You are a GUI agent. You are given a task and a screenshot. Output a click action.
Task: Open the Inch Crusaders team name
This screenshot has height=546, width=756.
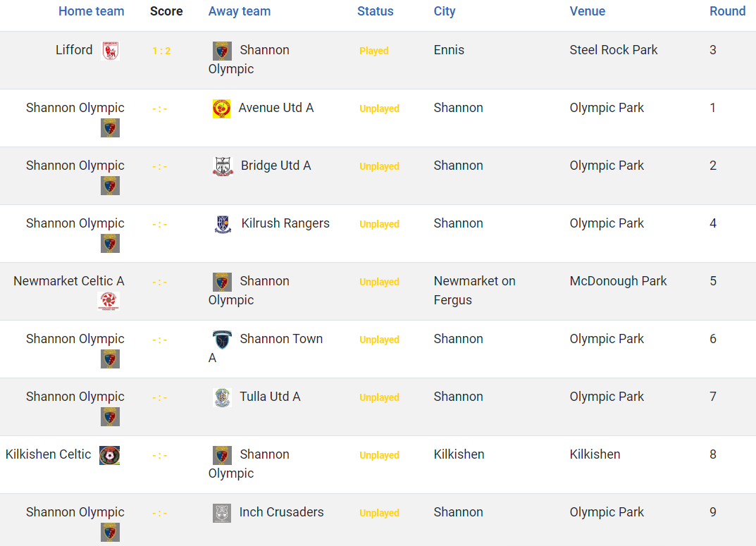pyautogui.click(x=282, y=511)
